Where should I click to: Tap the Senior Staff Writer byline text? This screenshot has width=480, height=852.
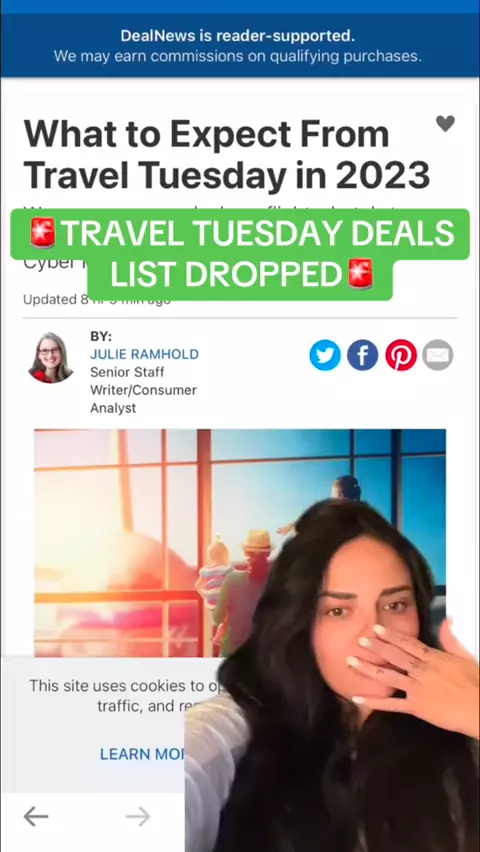[x=144, y=390]
